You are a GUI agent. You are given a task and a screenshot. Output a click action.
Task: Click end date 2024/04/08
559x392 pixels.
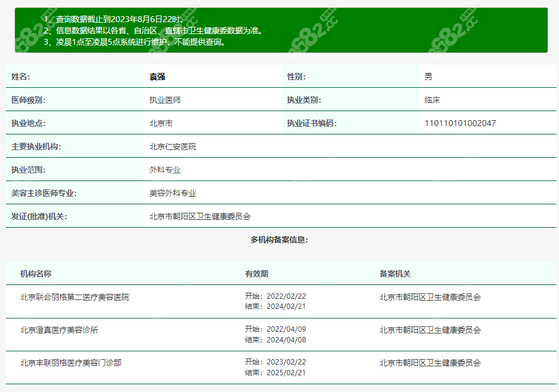286,339
